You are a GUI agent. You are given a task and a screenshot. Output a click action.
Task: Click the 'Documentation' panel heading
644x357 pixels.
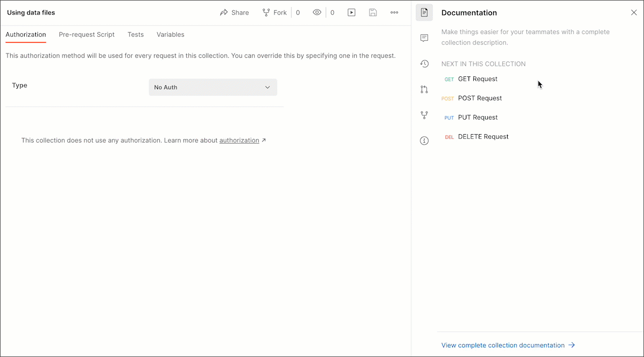coord(469,12)
